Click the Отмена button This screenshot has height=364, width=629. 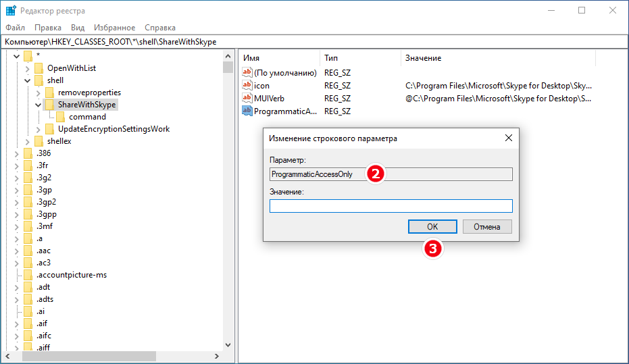pyautogui.click(x=487, y=226)
